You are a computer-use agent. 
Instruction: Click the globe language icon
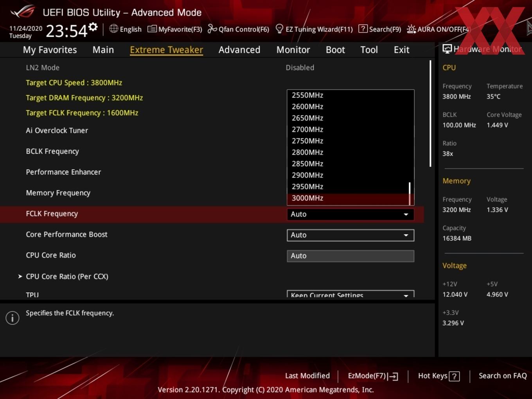[113, 29]
